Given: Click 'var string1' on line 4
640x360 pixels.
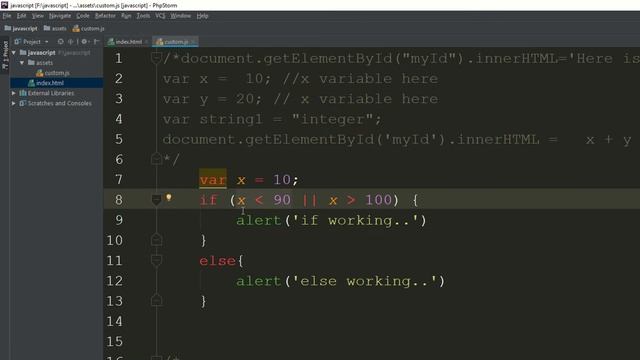Looking at the screenshot, I should 213,119.
